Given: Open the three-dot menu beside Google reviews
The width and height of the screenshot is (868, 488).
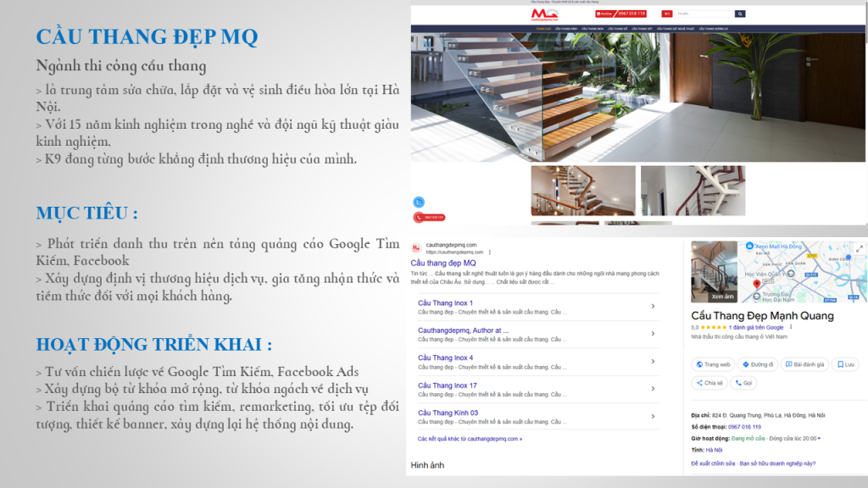Looking at the screenshot, I should [791, 327].
